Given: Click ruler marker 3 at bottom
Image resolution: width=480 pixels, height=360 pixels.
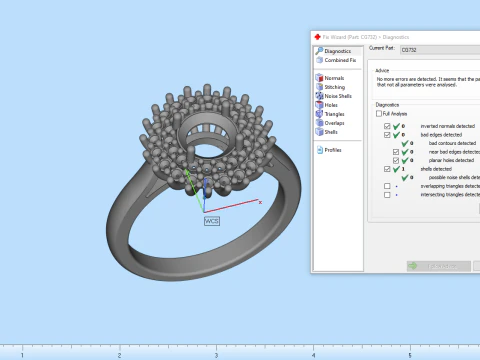Looking at the screenshot, I should pos(216,355).
